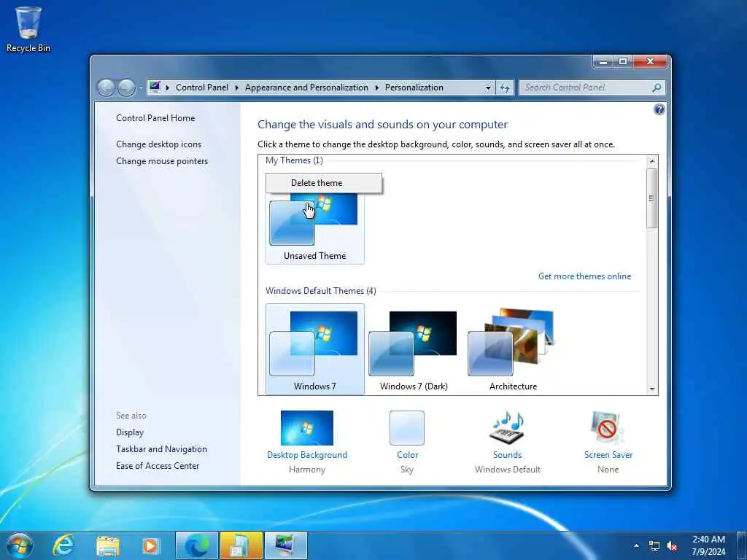Launch Internet Explorer from taskbar
The width and height of the screenshot is (747, 560).
[x=64, y=545]
